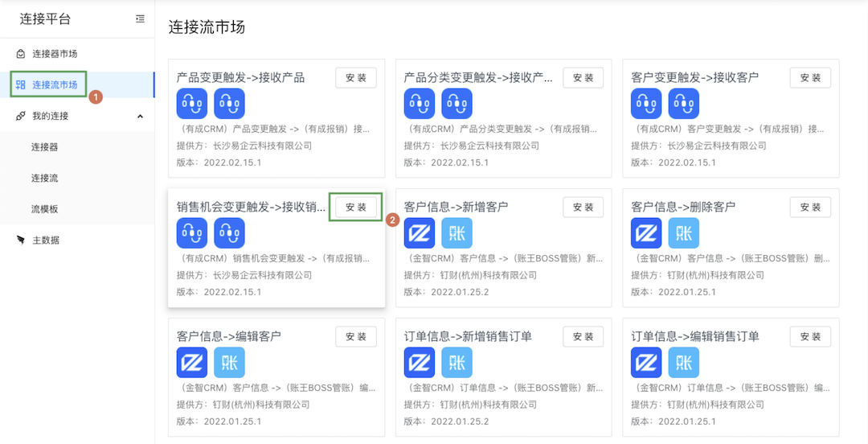Click 安装 on 订单信息->编辑销售订单 card
Screen dimensions: 868x444
(x=810, y=336)
